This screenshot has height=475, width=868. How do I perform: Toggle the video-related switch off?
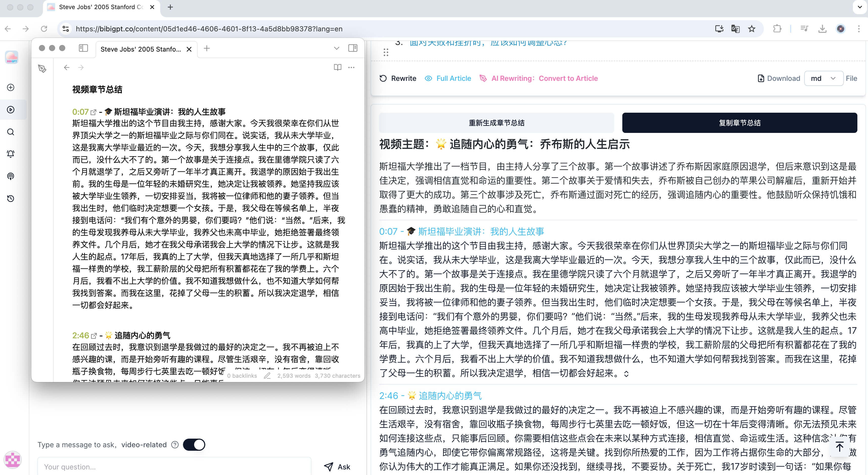tap(194, 444)
